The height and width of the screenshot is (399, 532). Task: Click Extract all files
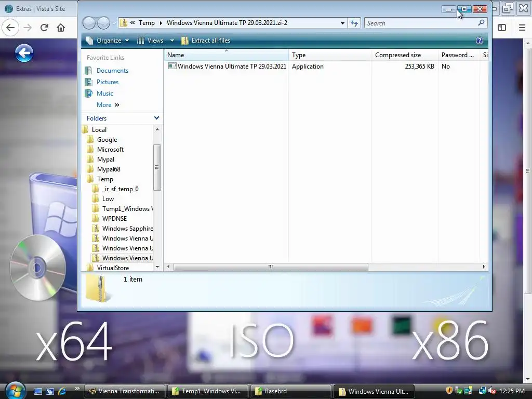(206, 41)
